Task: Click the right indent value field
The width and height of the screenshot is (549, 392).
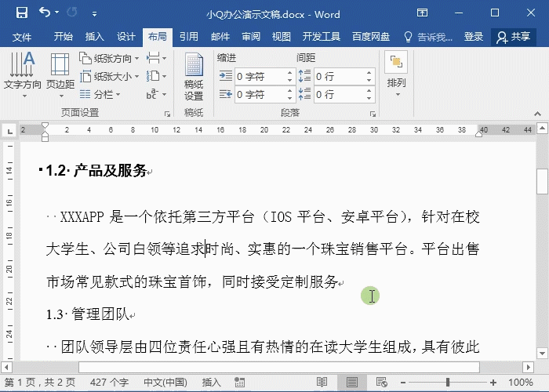Action: coord(260,95)
